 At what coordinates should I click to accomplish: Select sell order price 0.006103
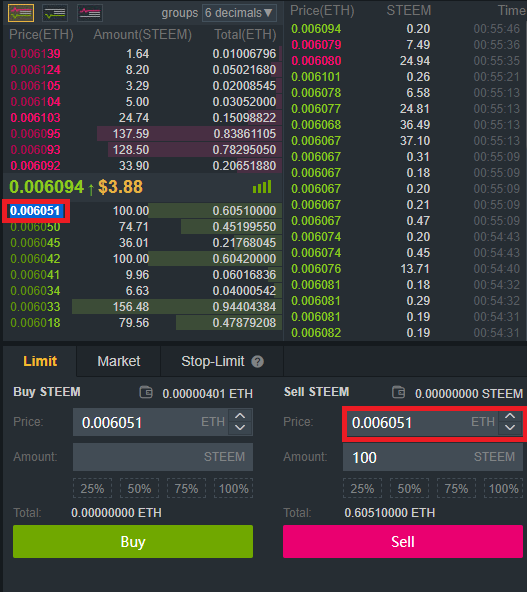tap(35, 118)
